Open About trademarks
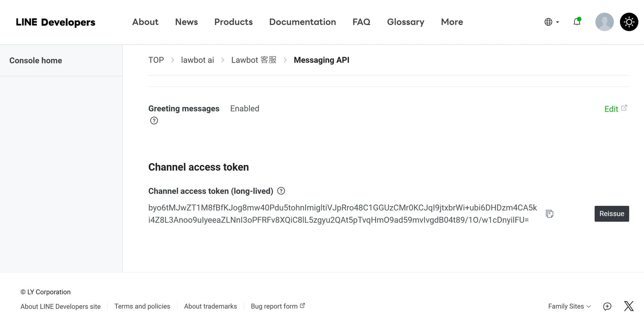This screenshot has height=320, width=644. (210, 306)
